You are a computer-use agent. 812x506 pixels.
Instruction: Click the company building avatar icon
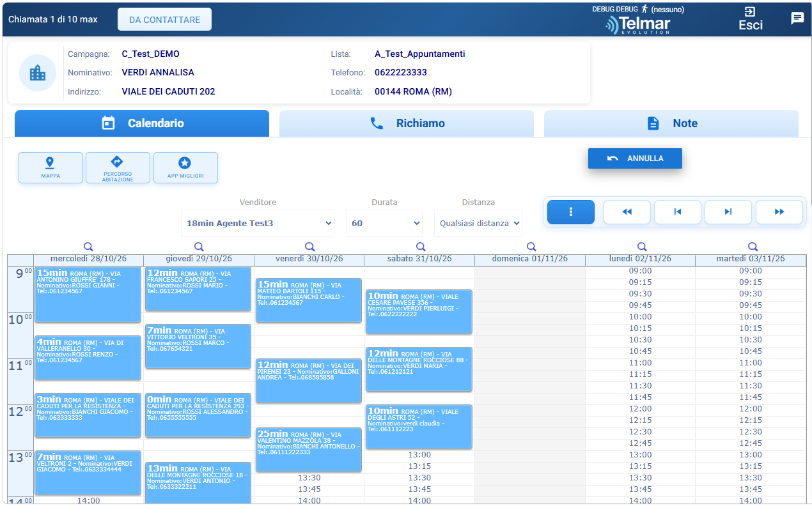[x=38, y=73]
